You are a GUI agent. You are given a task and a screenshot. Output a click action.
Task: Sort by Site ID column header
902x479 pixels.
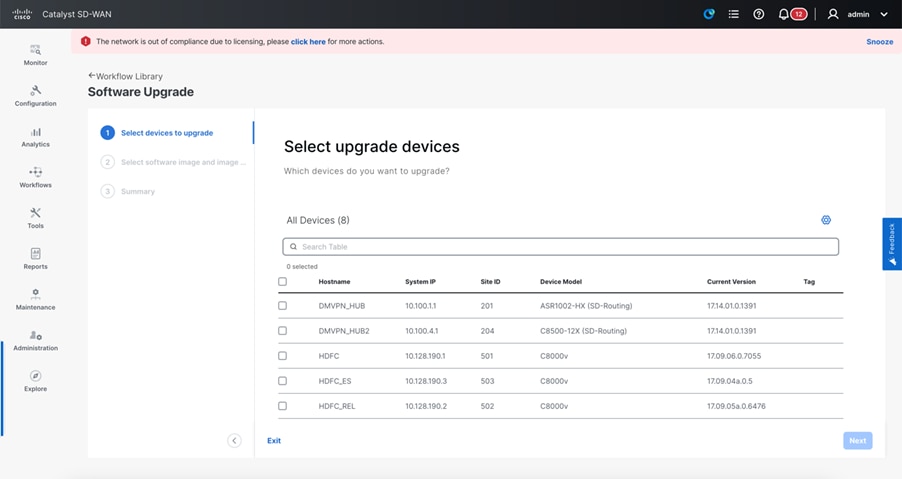490,282
